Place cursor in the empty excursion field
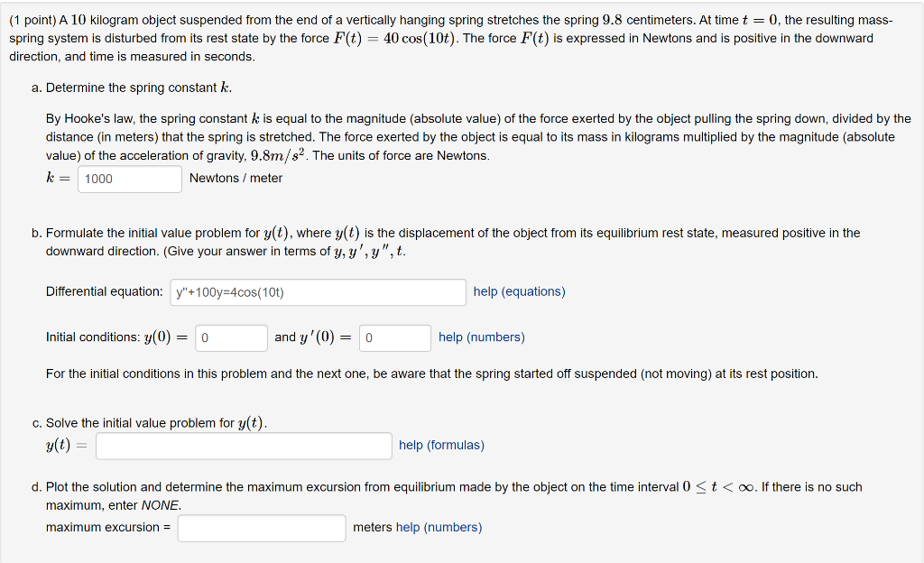The height and width of the screenshot is (563, 924). [262, 528]
